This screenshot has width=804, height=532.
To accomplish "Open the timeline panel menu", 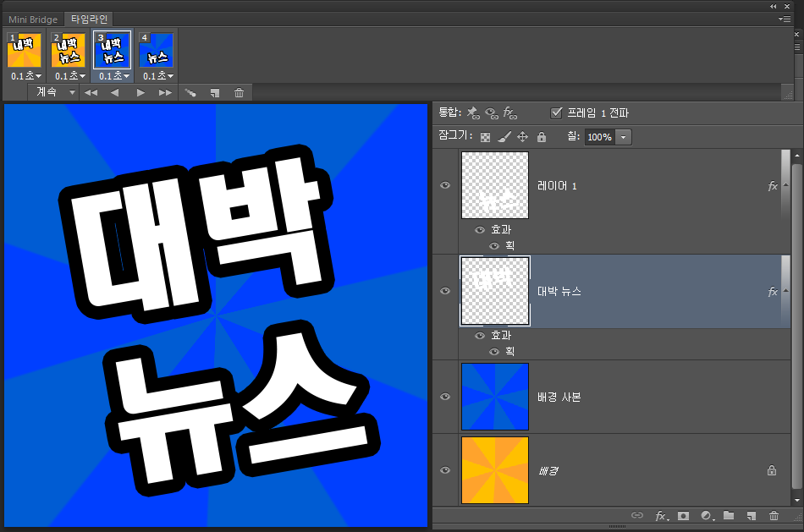I will click(784, 19).
